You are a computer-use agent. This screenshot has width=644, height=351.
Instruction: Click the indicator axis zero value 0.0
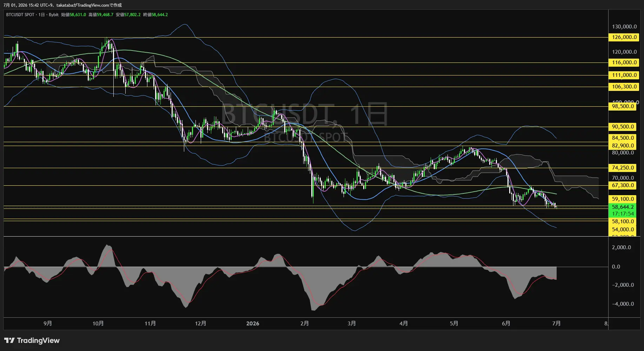tap(616, 267)
